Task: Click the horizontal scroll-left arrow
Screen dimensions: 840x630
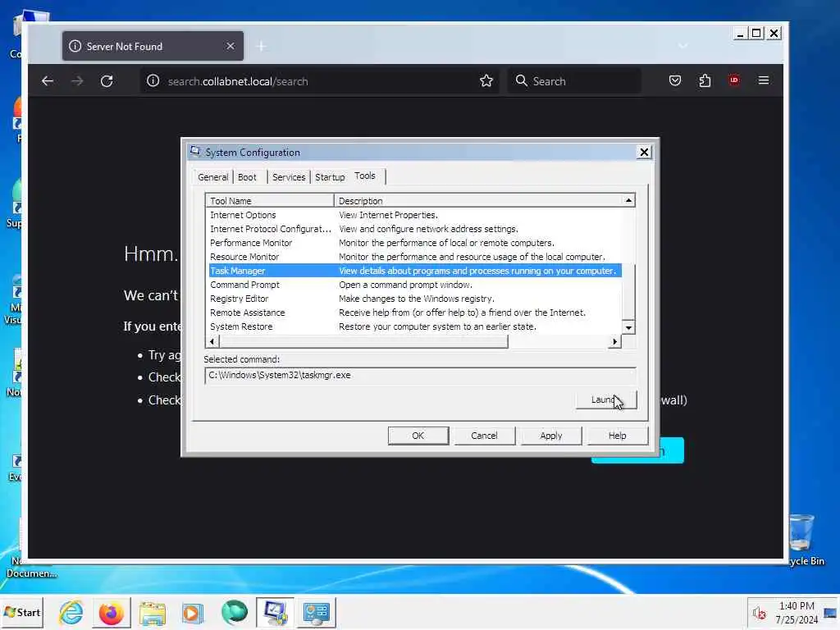Action: 212,341
